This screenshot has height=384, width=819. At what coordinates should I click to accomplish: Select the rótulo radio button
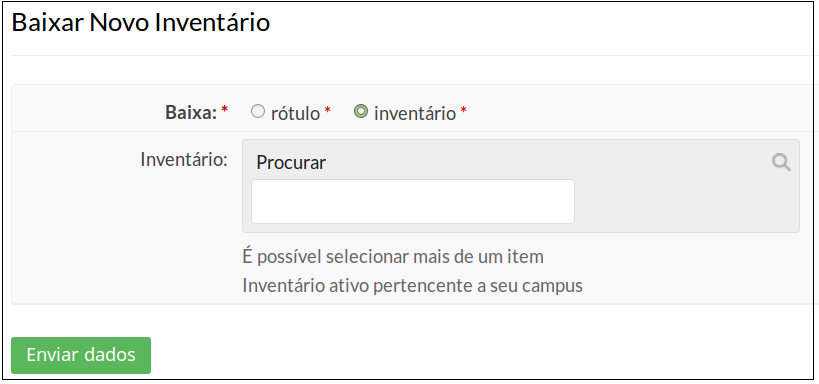click(258, 112)
